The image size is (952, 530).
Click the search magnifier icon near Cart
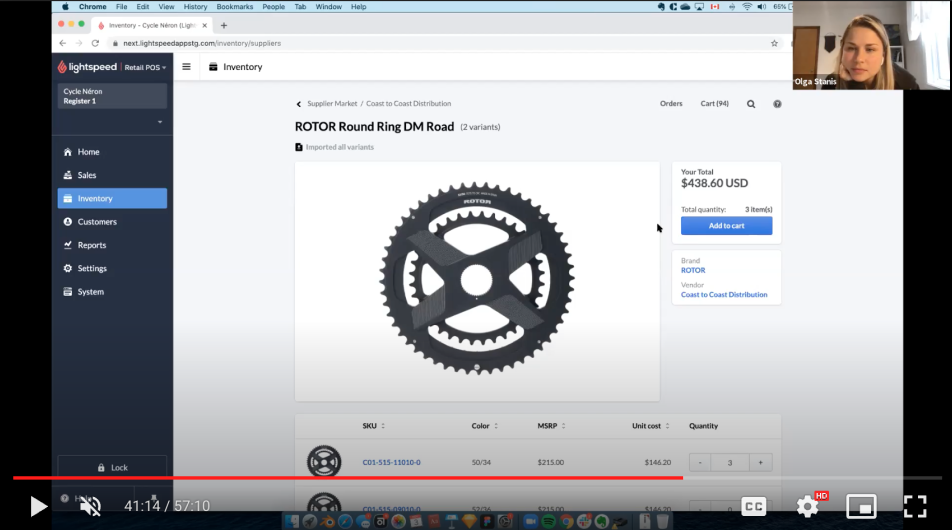pyautogui.click(x=751, y=104)
